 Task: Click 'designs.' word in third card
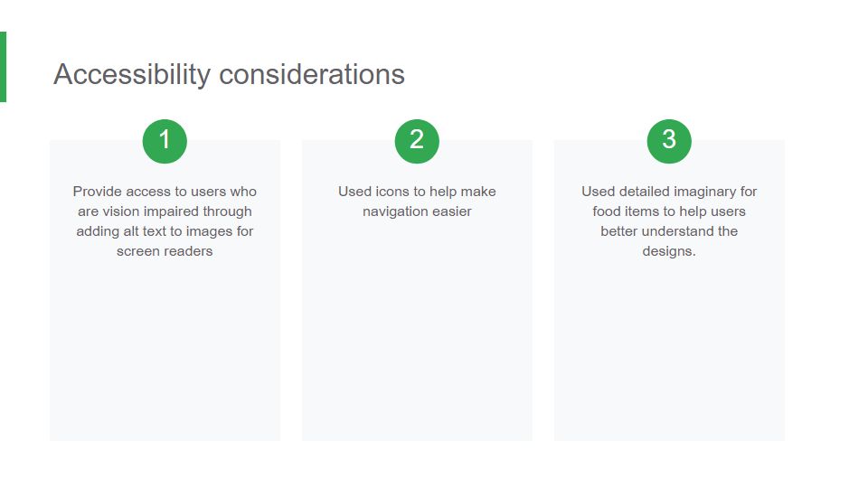tap(669, 251)
